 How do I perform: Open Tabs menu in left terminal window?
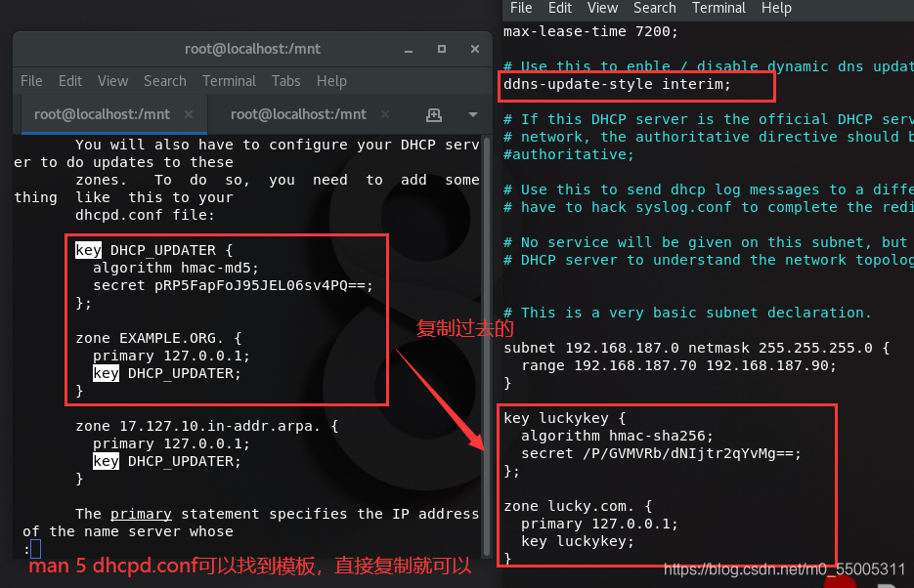coord(286,81)
